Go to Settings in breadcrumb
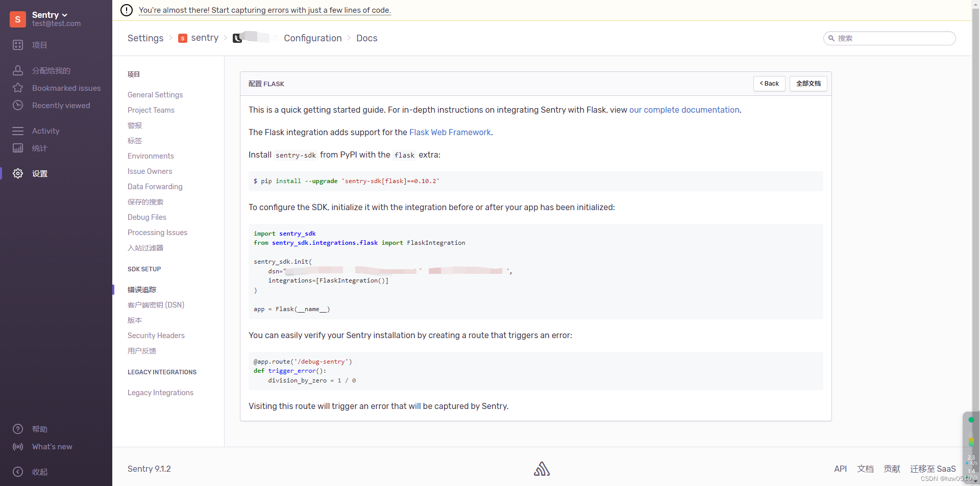This screenshot has height=486, width=980. coord(145,38)
